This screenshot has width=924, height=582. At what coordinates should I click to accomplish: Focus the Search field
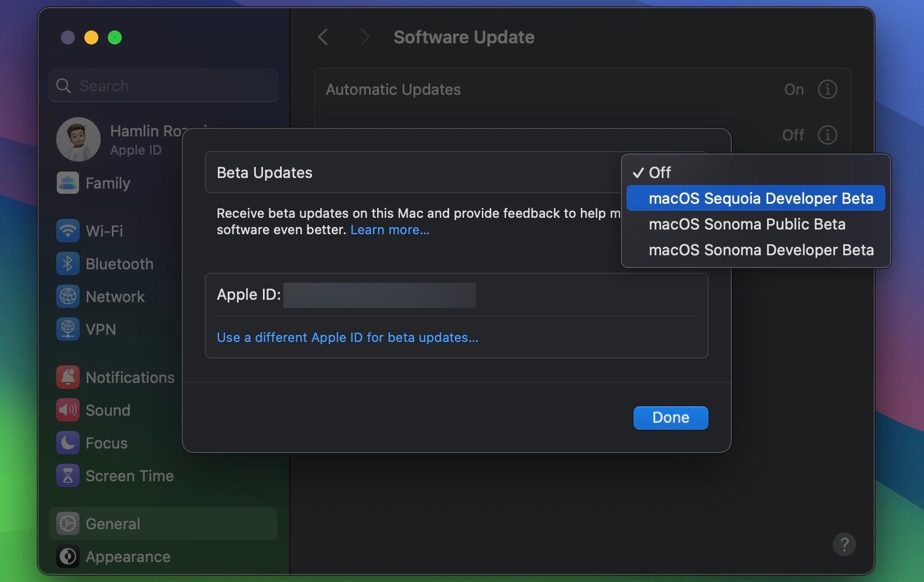coord(163,85)
